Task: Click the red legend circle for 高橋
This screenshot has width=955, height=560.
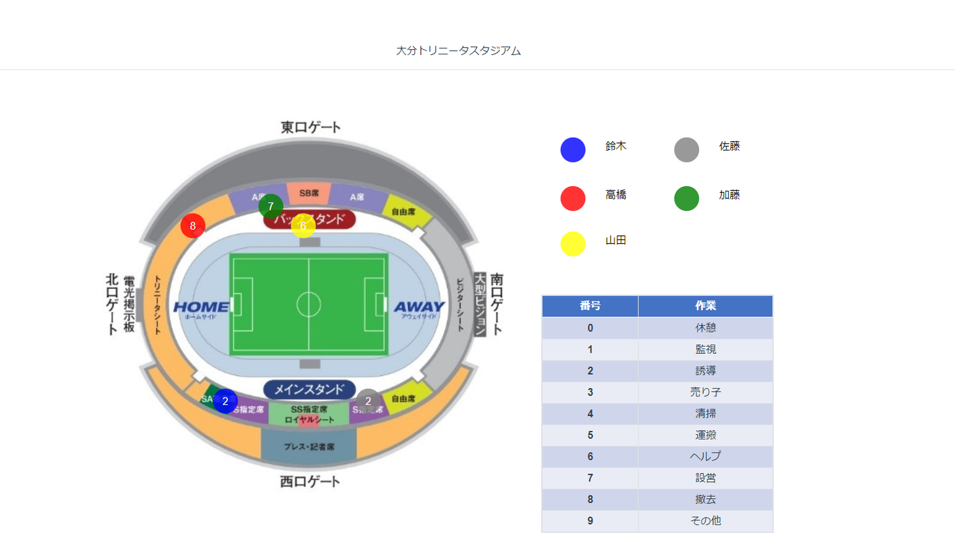Action: 573,198
